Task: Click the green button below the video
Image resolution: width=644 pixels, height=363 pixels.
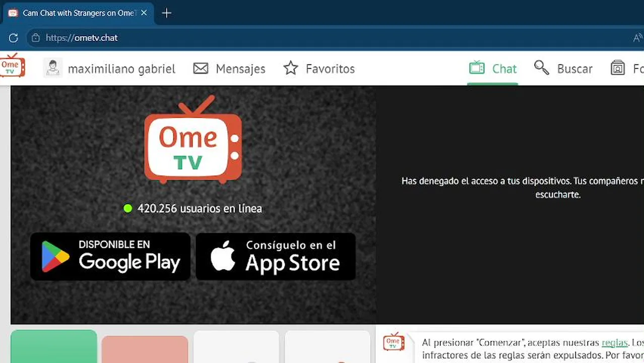Action: coord(54,346)
